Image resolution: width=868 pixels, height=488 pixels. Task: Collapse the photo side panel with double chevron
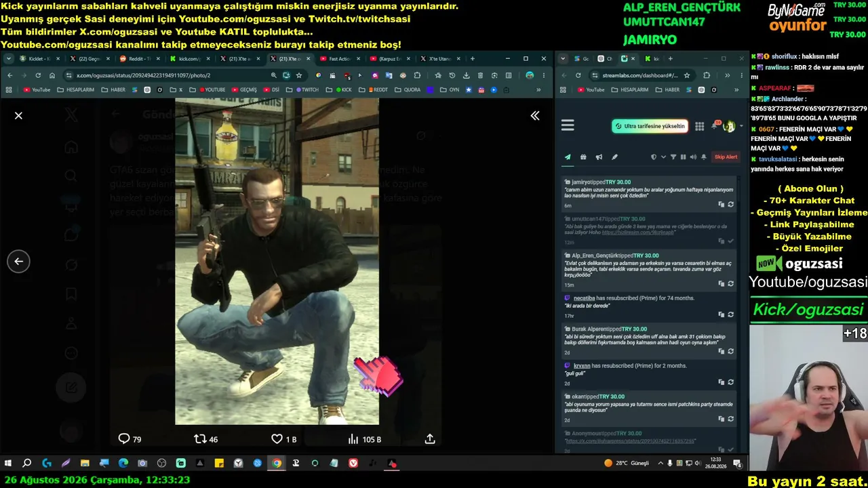[535, 116]
